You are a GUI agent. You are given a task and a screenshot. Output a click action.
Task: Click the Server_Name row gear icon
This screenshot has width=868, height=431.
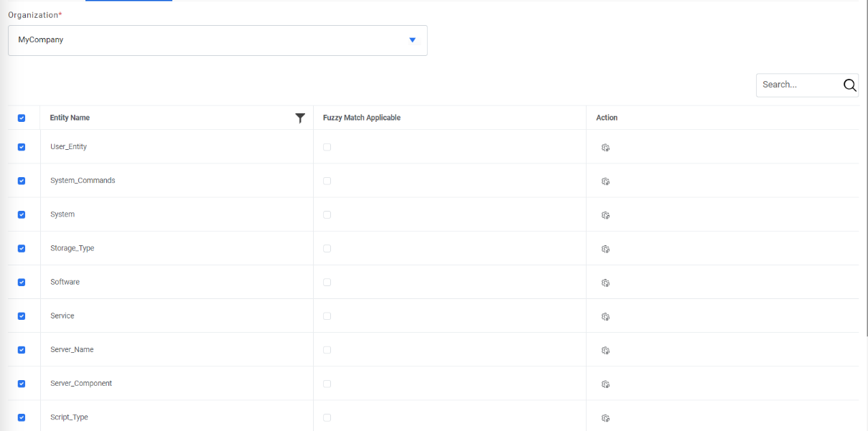(x=605, y=350)
